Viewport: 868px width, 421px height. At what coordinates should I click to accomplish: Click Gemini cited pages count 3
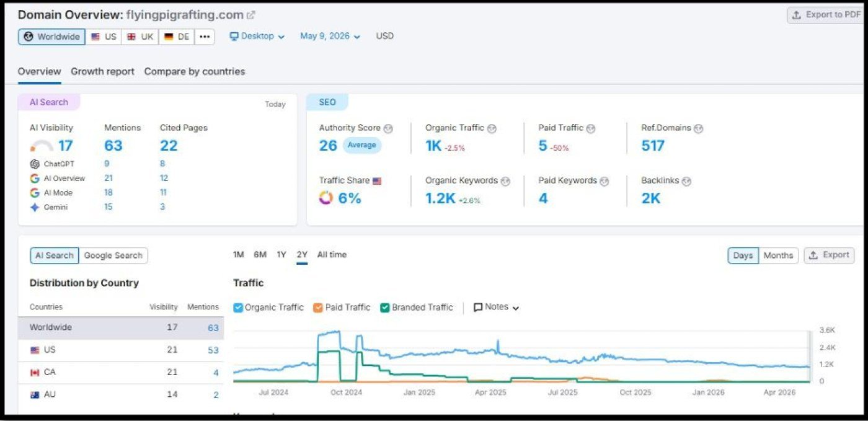coord(162,206)
